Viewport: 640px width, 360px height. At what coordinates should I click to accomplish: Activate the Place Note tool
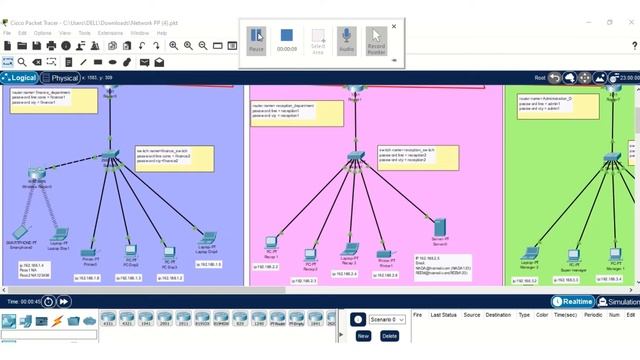pos(69,62)
